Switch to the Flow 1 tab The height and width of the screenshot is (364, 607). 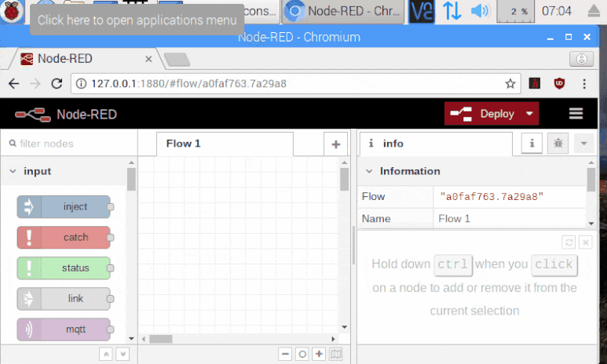point(184,144)
